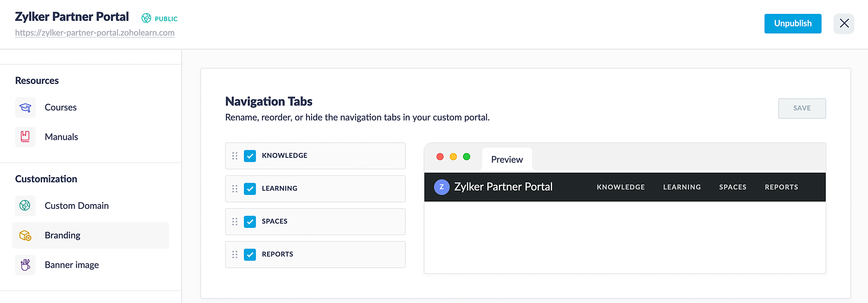The image size is (868, 303).
Task: Click SPACES in the preview navbar
Action: point(733,187)
